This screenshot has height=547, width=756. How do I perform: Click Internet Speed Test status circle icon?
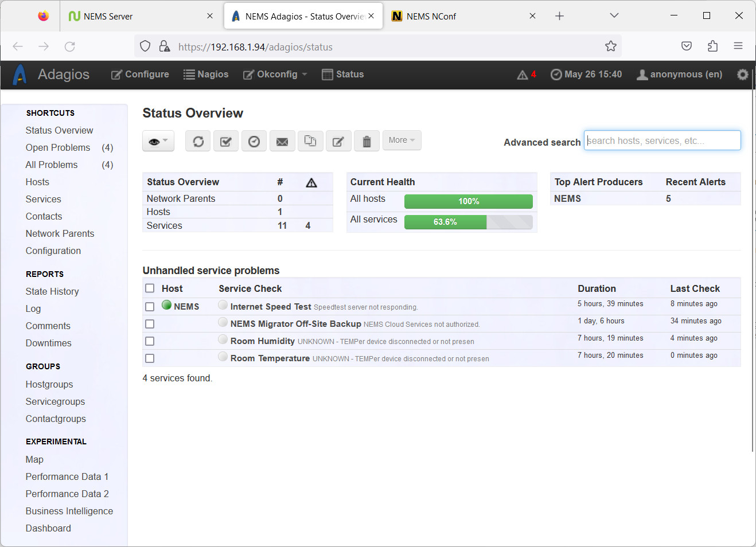(223, 305)
